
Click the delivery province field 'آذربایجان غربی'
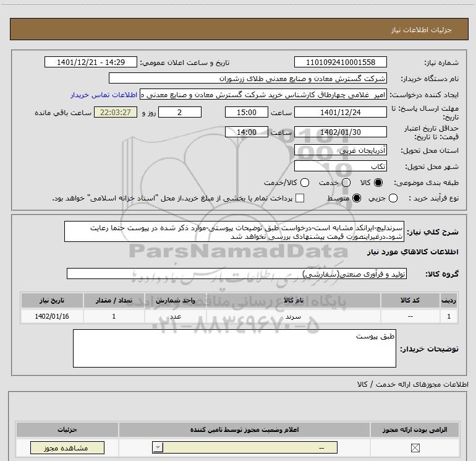[x=340, y=150]
